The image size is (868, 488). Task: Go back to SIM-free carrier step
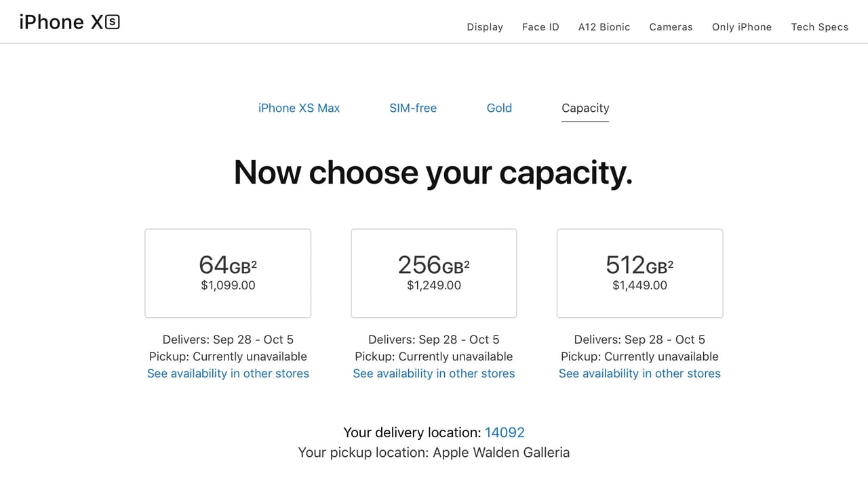click(413, 108)
